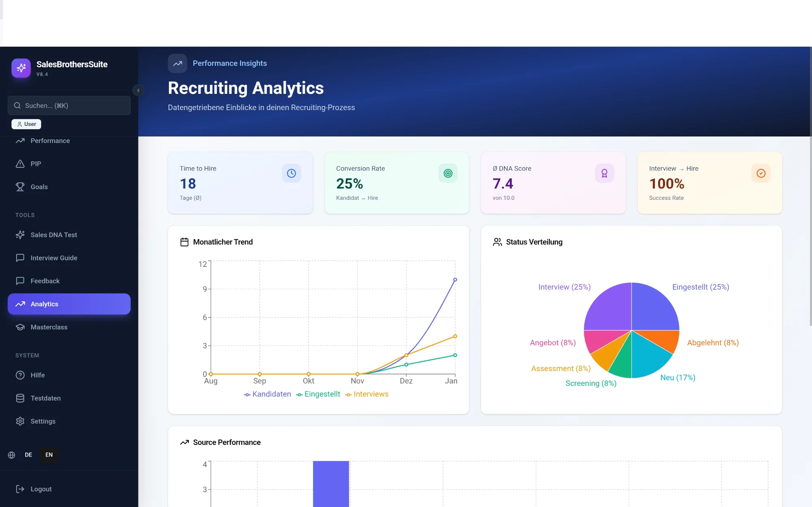Screen dimensions: 812x507
Task: Click the award icon on DNA Score card
Action: pos(605,173)
